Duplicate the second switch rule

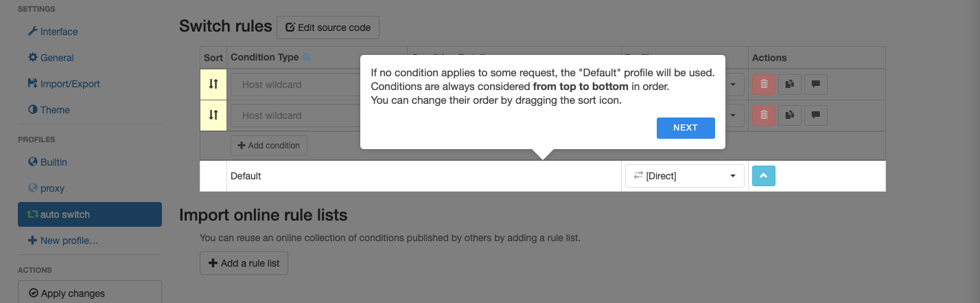coord(790,115)
